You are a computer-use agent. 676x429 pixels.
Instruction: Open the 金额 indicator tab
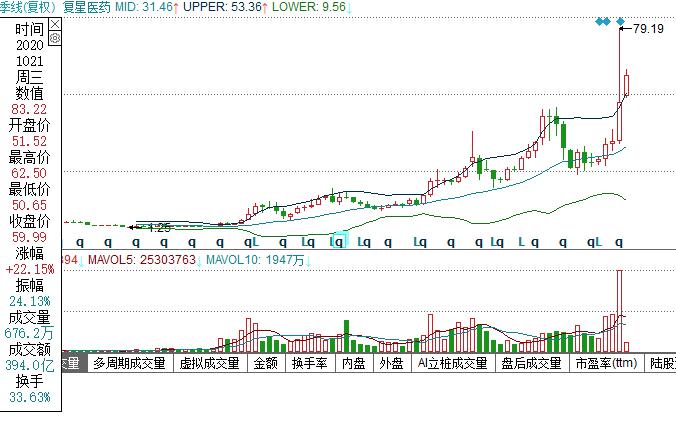tap(266, 364)
